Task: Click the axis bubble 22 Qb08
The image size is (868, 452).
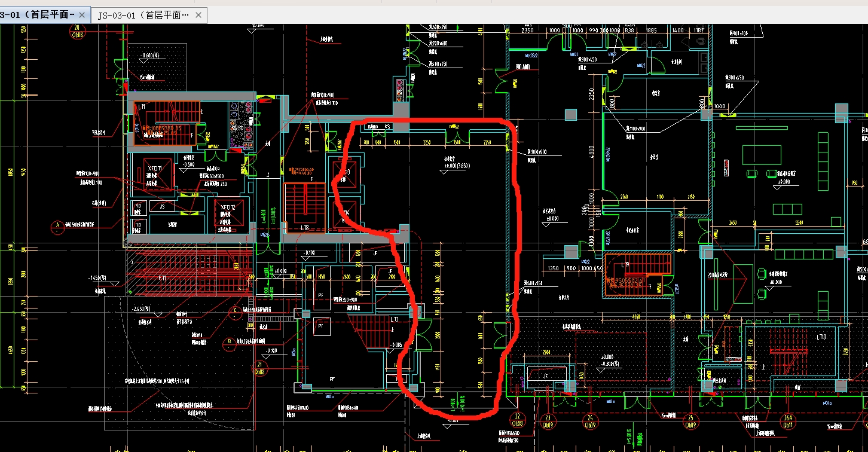Action: tap(517, 420)
